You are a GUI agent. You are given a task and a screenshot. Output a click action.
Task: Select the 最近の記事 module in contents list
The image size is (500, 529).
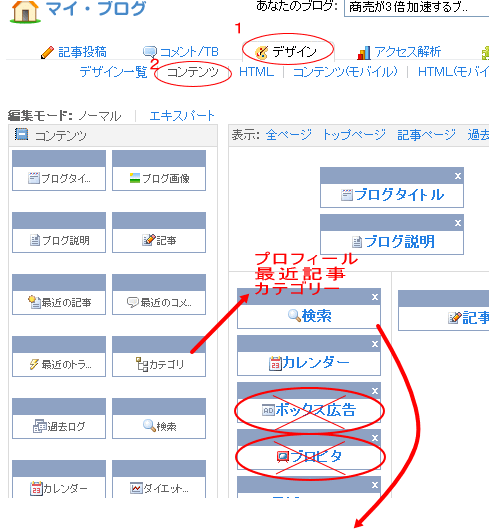coord(59,294)
